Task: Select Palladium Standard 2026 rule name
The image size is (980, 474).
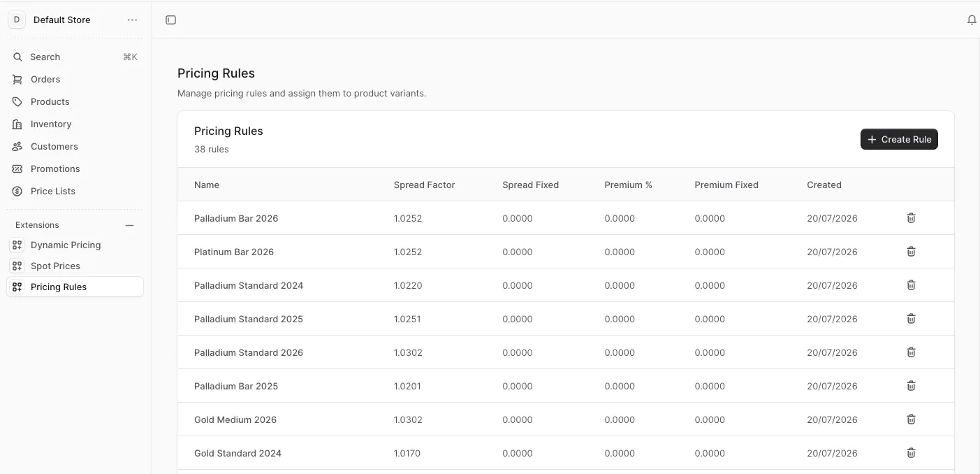Action: coord(249,352)
